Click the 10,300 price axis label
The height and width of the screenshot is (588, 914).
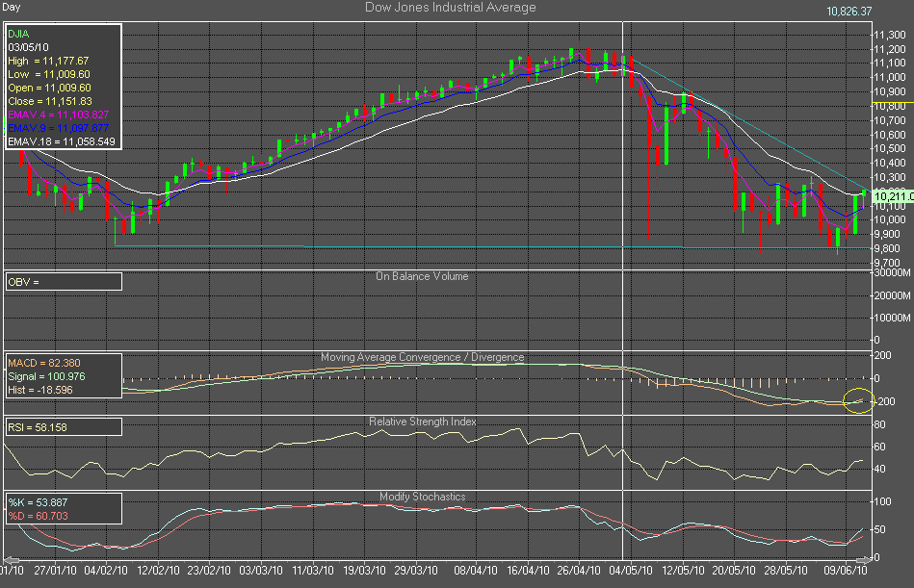(890, 177)
